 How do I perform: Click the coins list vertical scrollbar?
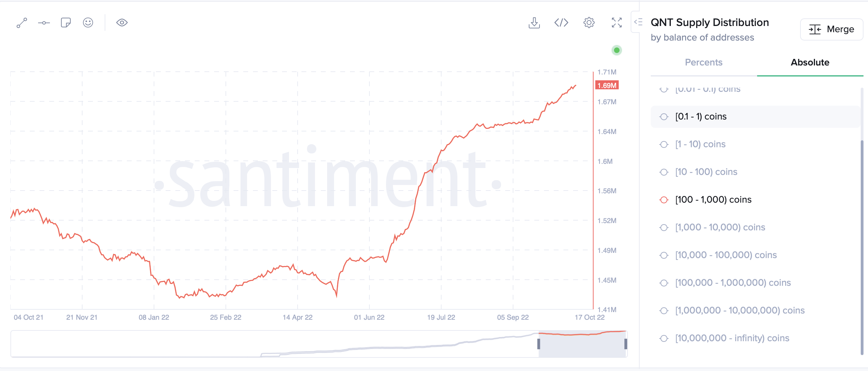(x=862, y=248)
